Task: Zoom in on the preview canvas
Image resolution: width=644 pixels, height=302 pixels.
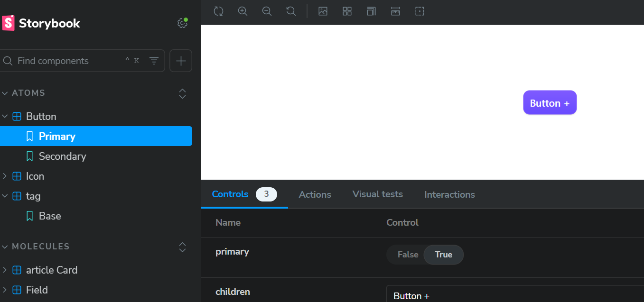Action: coord(243,11)
